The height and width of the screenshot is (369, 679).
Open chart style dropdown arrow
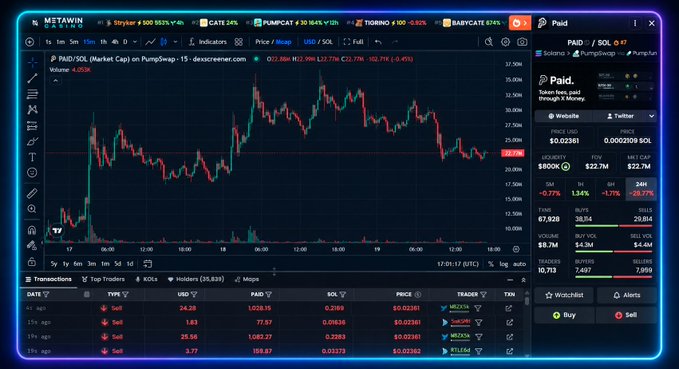175,42
